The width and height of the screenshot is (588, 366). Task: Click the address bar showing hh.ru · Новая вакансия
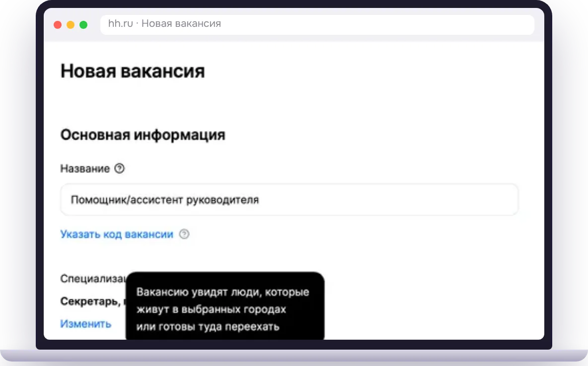[317, 24]
